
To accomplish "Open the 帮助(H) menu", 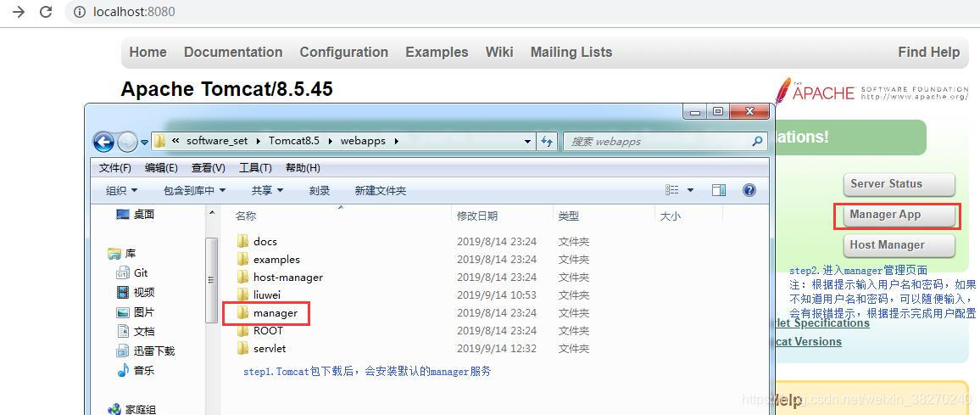I will (303, 168).
